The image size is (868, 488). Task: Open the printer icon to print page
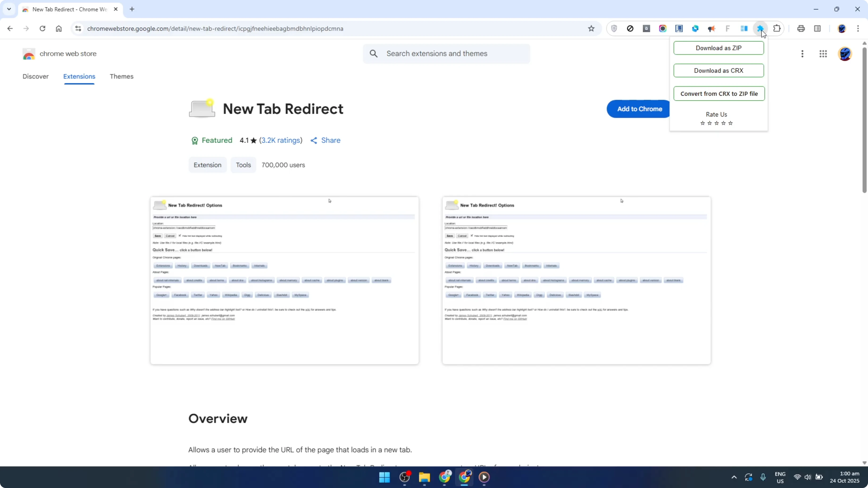point(801,28)
